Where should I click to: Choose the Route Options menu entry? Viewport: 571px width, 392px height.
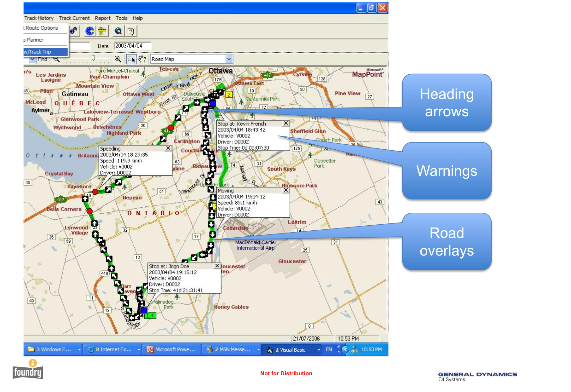pyautogui.click(x=46, y=28)
